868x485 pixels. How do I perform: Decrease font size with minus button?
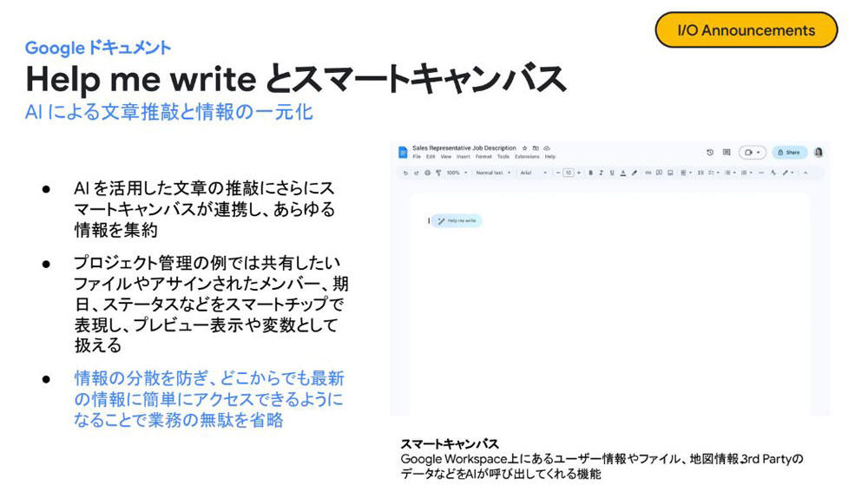click(558, 173)
